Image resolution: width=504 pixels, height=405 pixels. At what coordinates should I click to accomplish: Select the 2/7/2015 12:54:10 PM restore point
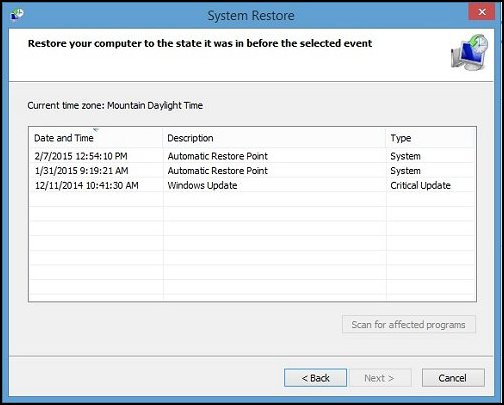coord(252,156)
